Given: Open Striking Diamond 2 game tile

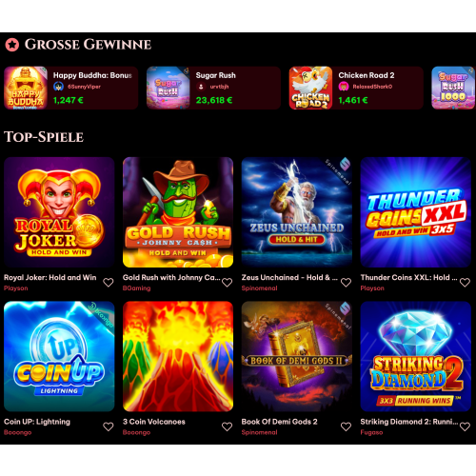Looking at the screenshot, I should [416, 356].
